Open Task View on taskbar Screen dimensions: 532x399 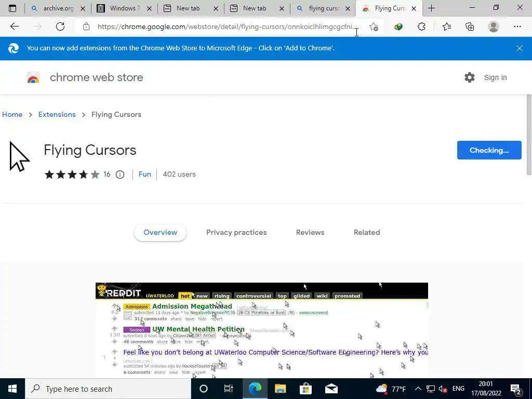pos(229,389)
